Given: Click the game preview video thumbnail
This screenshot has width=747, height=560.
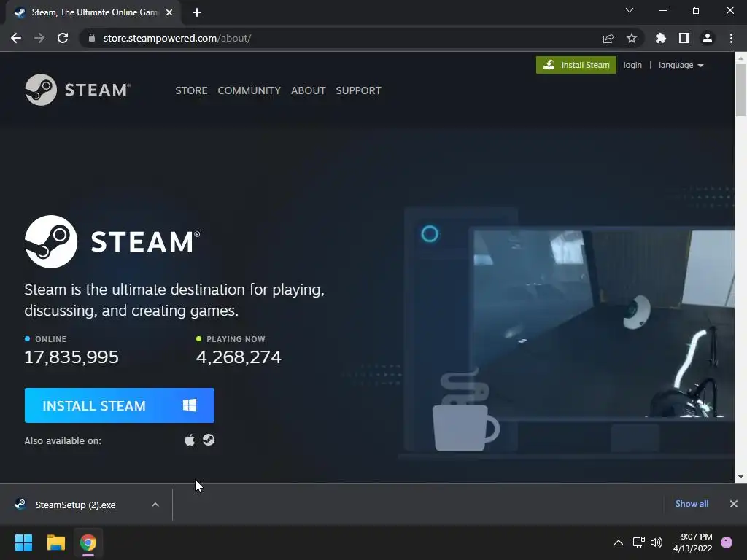Looking at the screenshot, I should click(x=603, y=324).
